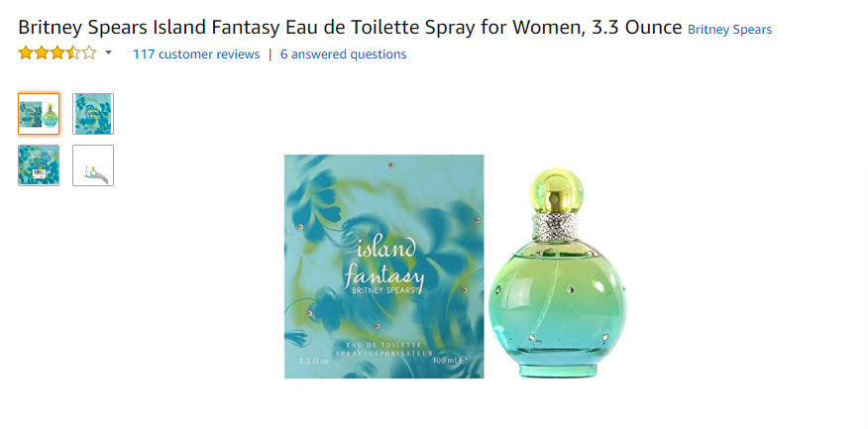Click the first gold rating star
The height and width of the screenshot is (429, 868).
coord(26,54)
